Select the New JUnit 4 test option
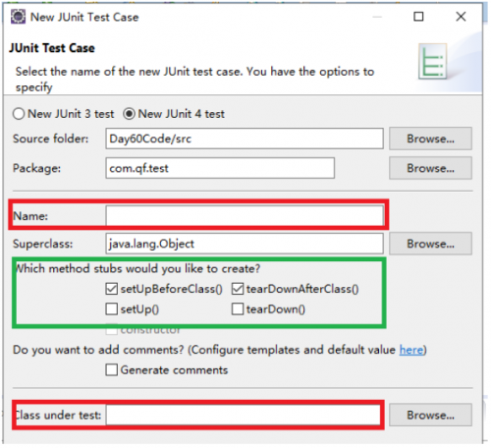 [129, 114]
